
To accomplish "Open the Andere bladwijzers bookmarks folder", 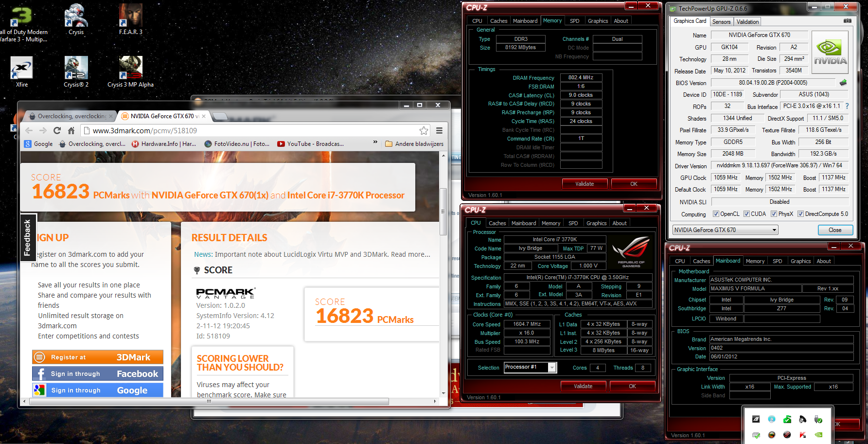I will 414,144.
